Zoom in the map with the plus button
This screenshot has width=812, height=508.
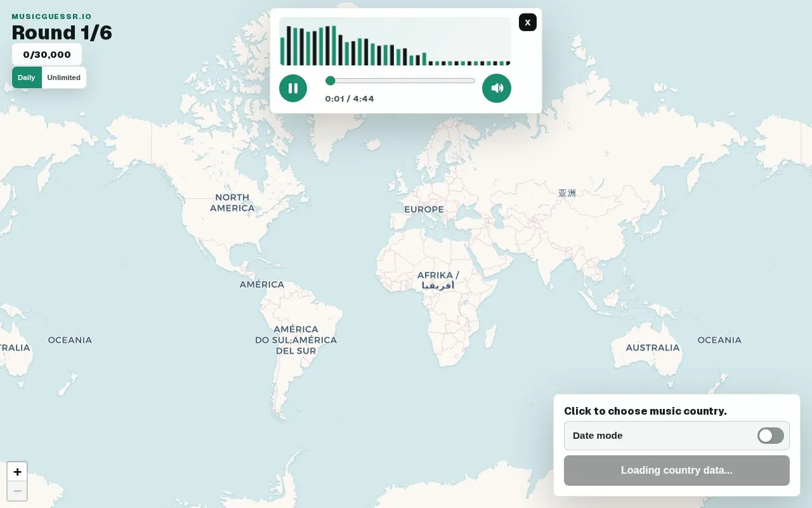(x=17, y=472)
